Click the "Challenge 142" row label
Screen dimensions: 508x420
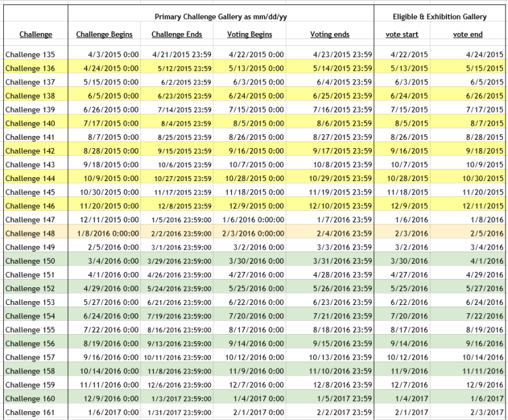[30, 151]
